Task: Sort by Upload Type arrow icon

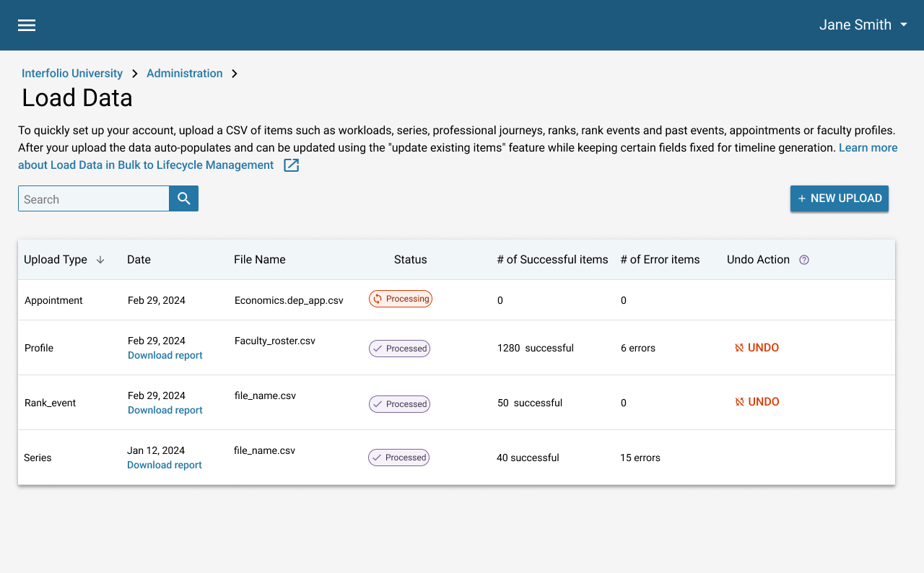Action: pos(100,260)
